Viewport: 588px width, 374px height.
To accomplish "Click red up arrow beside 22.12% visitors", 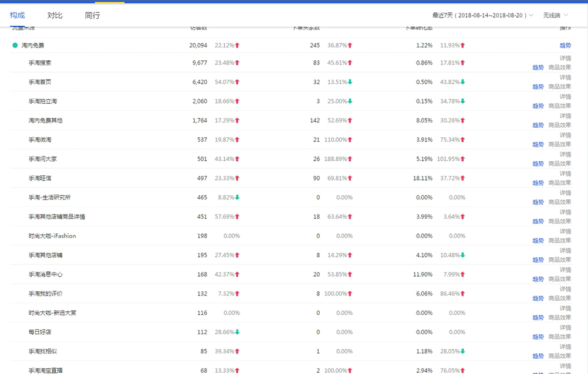I will coord(238,45).
